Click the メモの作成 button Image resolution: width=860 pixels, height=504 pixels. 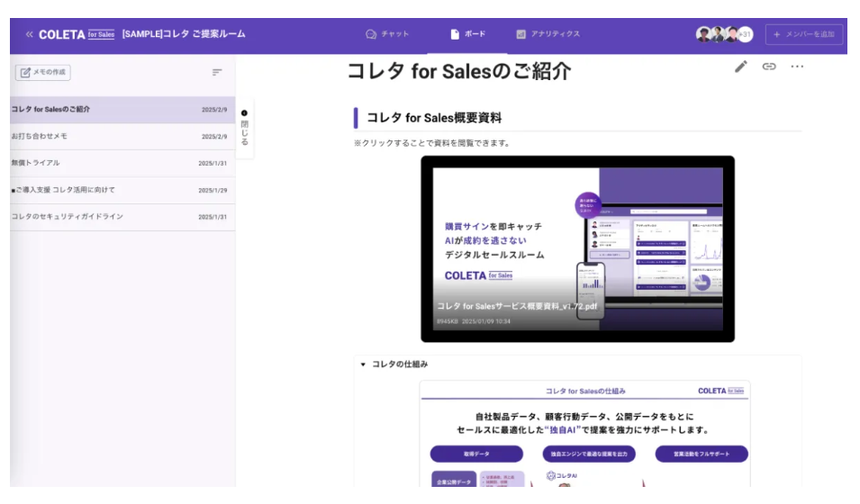pos(43,73)
